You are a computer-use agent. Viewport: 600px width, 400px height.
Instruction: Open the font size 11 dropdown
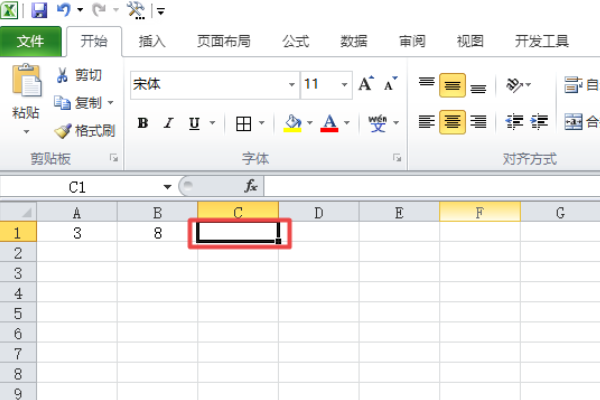point(344,84)
